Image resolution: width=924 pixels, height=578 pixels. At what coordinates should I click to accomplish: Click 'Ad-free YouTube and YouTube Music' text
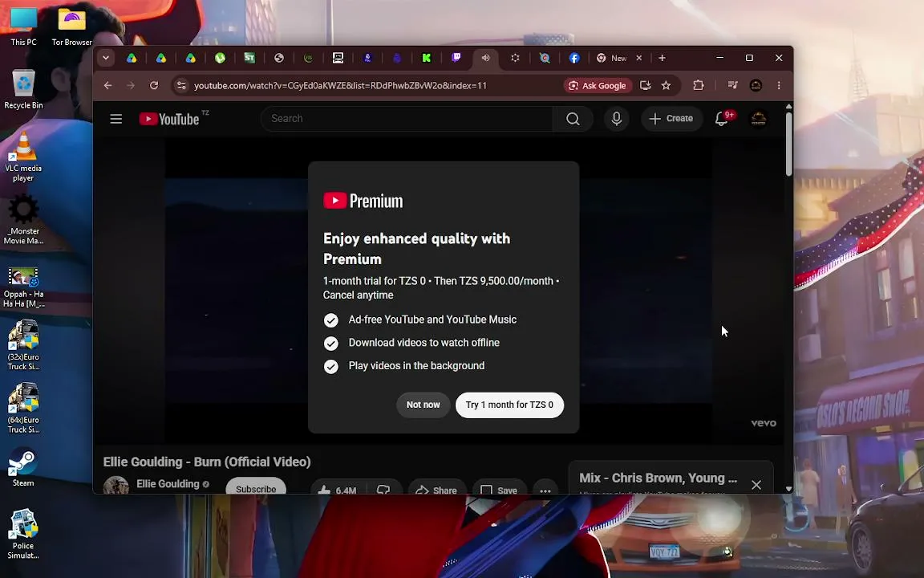pos(432,320)
